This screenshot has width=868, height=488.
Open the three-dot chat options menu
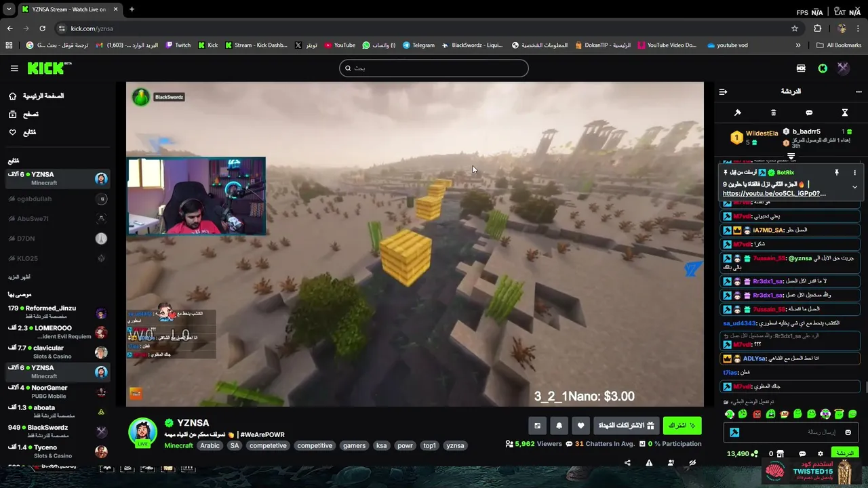tap(859, 91)
